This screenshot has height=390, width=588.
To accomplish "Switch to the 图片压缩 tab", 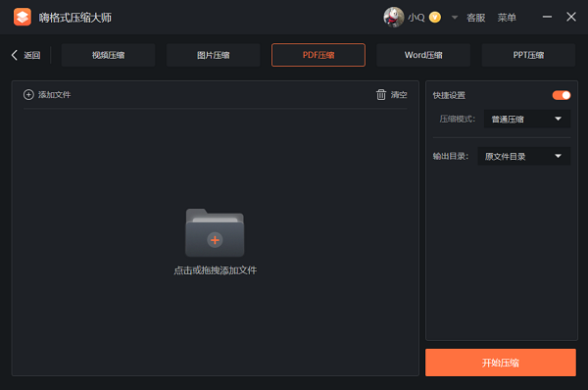I will [214, 55].
